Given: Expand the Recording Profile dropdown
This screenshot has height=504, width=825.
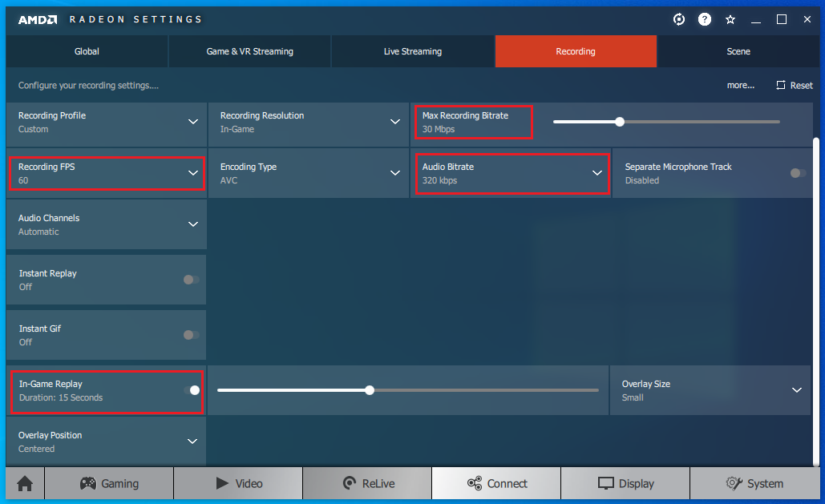Looking at the screenshot, I should 192,122.
